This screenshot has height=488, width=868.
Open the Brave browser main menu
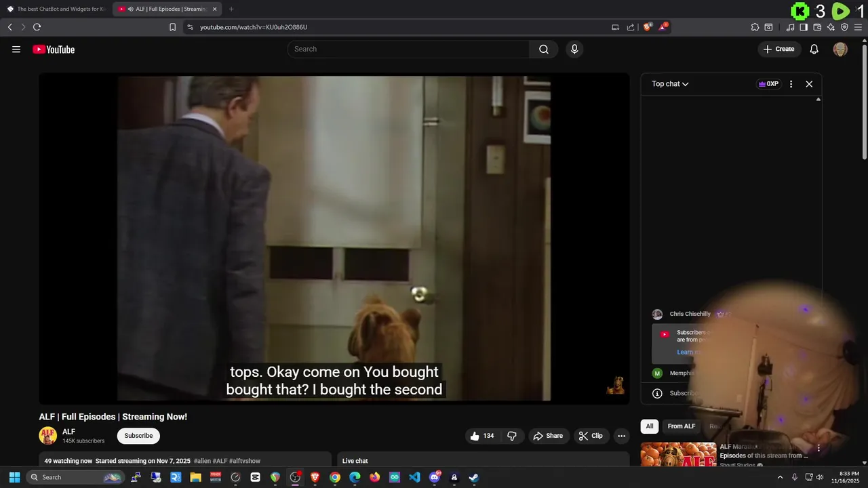(x=858, y=27)
